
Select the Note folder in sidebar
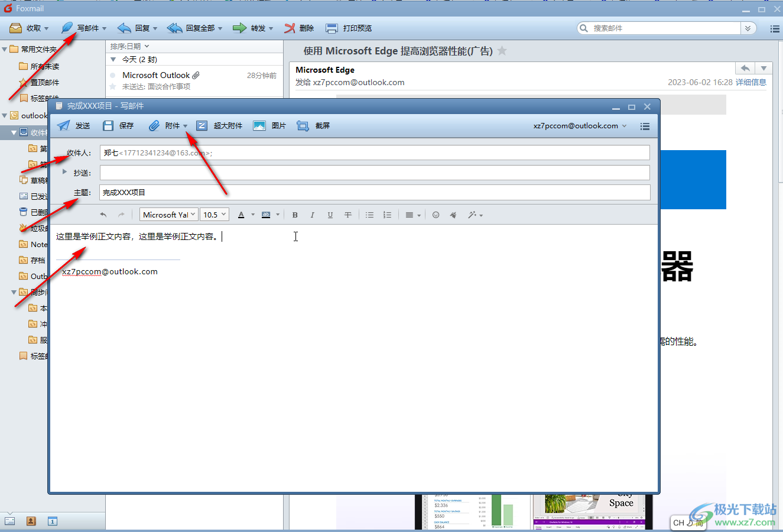pyautogui.click(x=33, y=244)
